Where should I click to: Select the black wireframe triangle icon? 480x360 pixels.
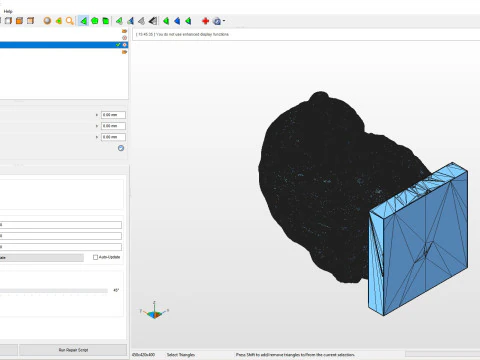click(153, 21)
